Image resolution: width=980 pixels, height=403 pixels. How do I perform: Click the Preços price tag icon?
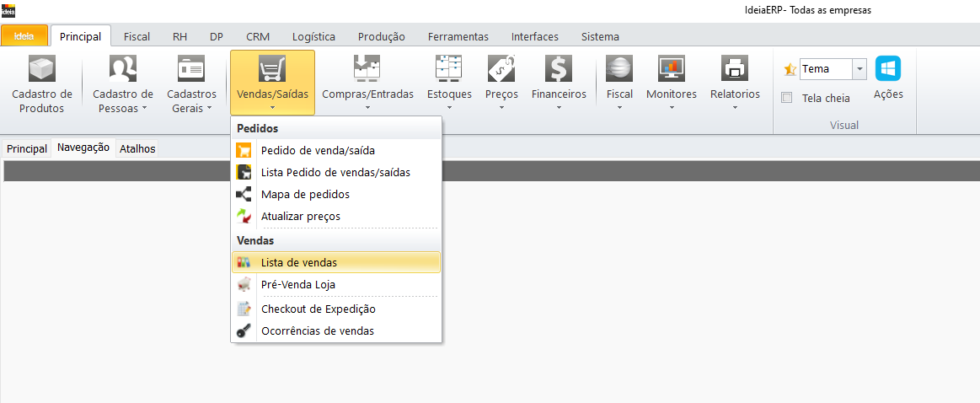point(501,68)
